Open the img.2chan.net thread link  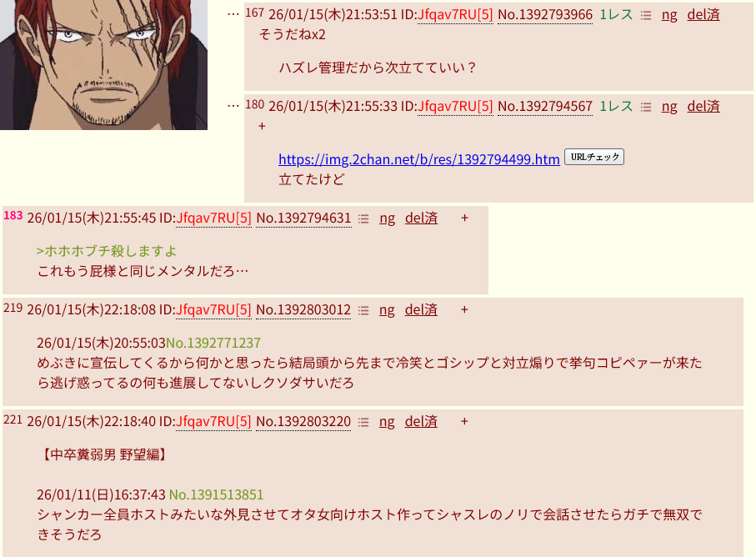(419, 159)
